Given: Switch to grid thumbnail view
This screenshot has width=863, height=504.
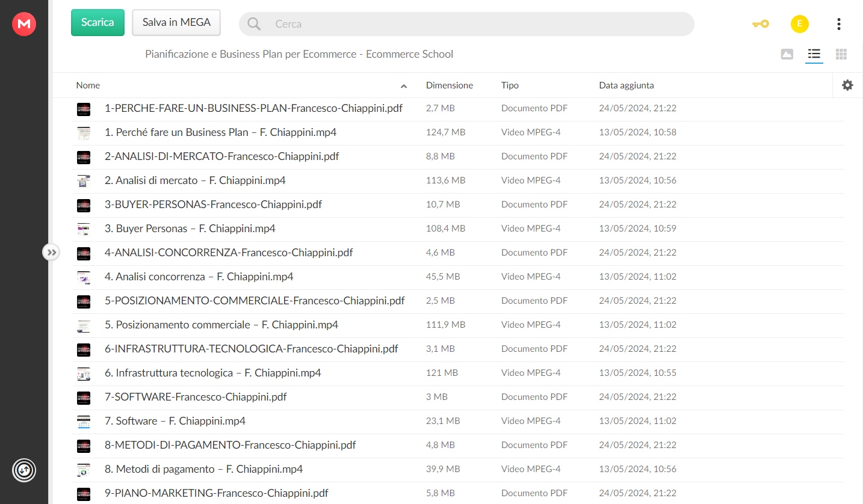Looking at the screenshot, I should (841, 54).
